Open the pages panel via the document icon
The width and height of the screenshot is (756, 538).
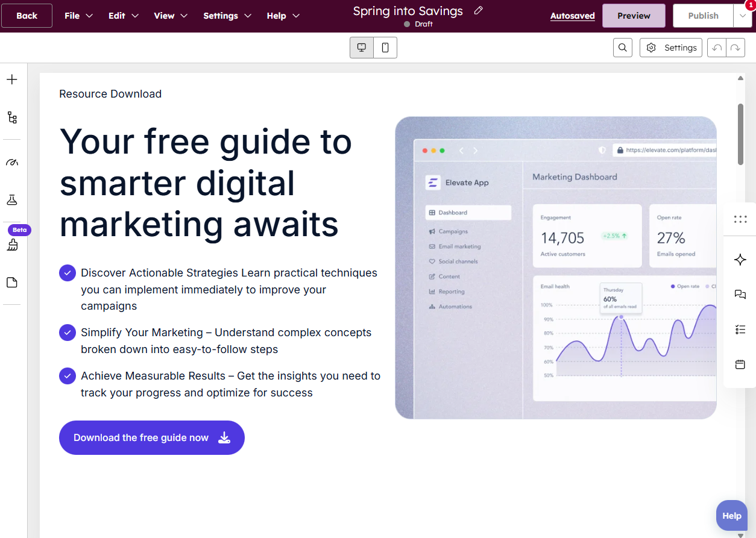tap(11, 283)
